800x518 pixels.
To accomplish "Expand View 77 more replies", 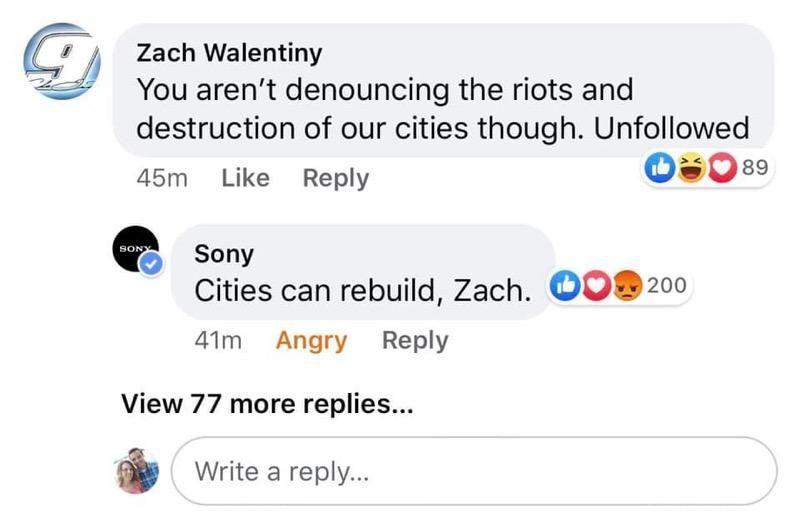I will pyautogui.click(x=267, y=404).
